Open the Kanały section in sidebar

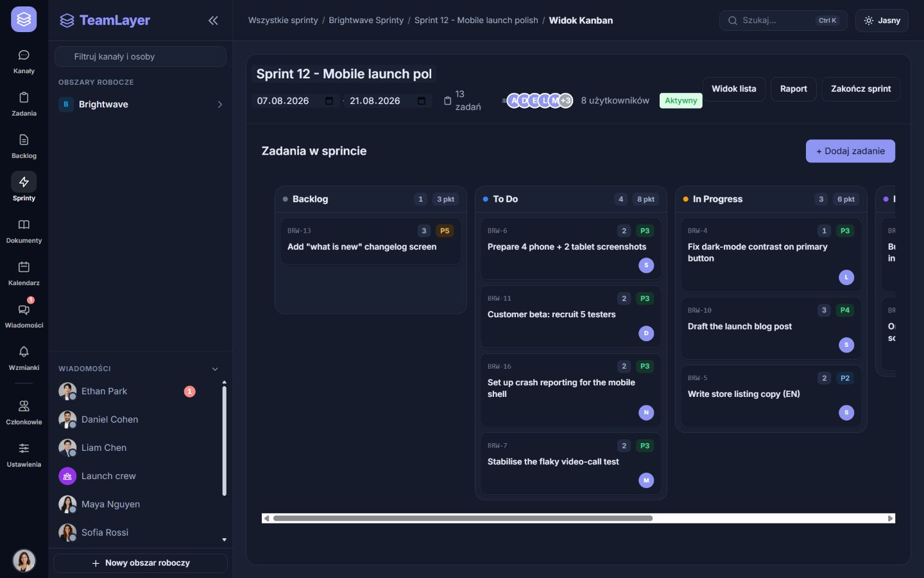pos(24,62)
